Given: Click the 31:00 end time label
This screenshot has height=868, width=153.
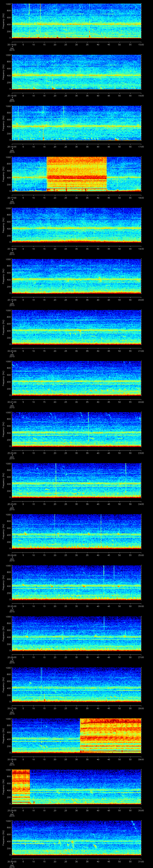Looking at the screenshot, I should [141, 861].
